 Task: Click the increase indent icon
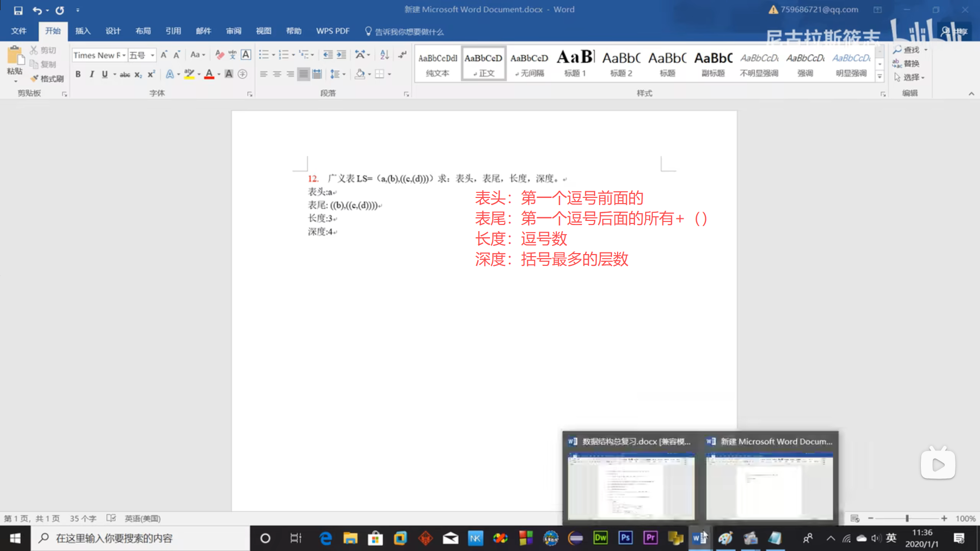[341, 55]
